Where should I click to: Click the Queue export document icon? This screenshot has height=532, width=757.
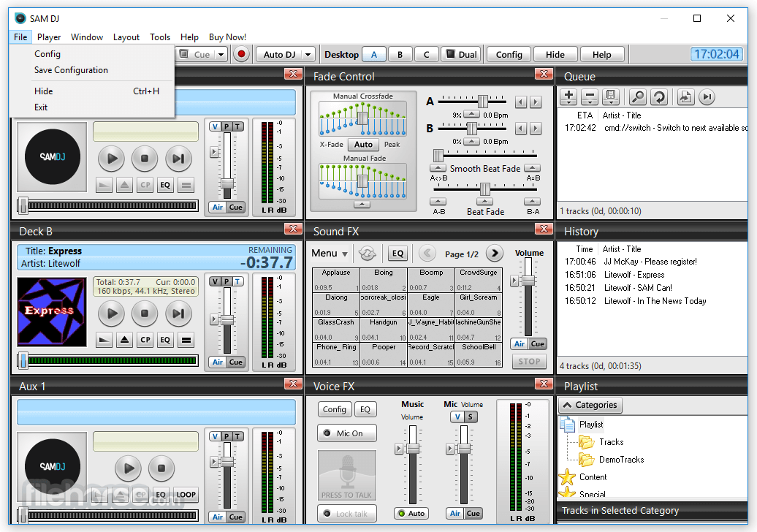pyautogui.click(x=685, y=97)
